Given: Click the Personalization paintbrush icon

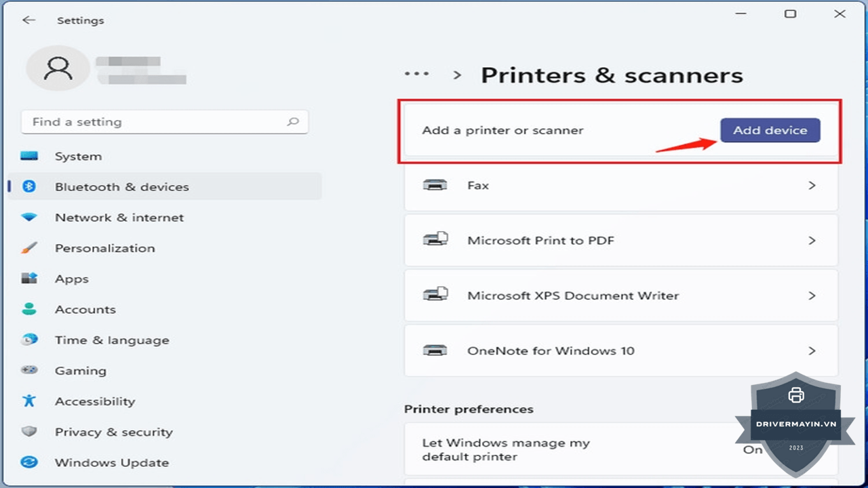Looking at the screenshot, I should click(x=29, y=248).
